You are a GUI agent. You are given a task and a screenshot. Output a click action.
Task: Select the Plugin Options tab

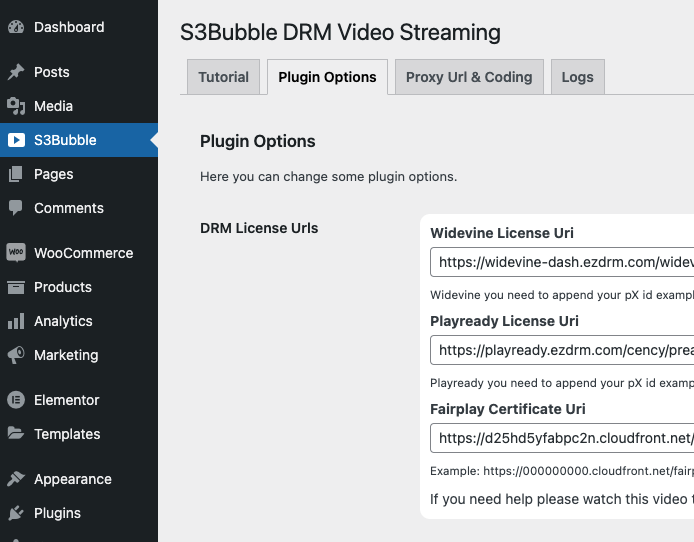coord(328,77)
